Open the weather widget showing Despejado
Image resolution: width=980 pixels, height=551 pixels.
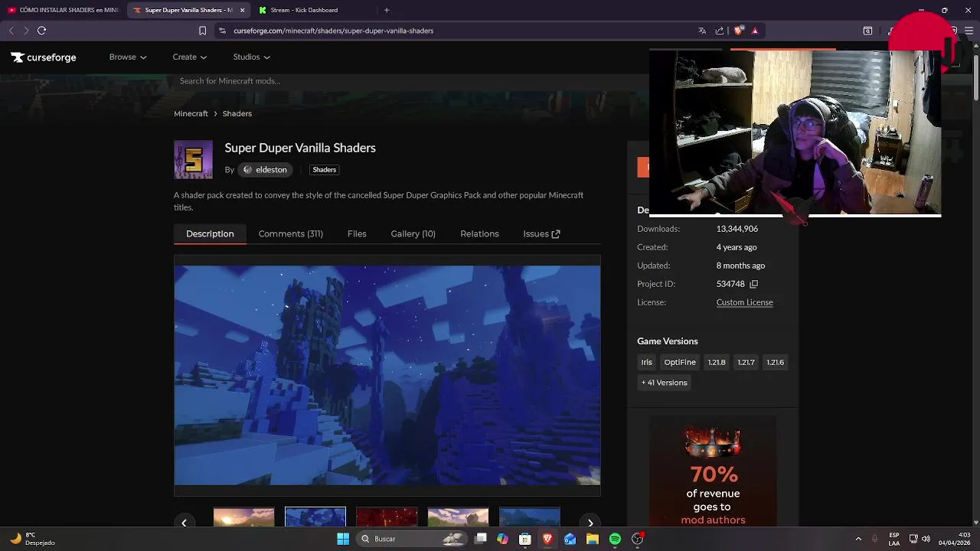[x=32, y=539]
